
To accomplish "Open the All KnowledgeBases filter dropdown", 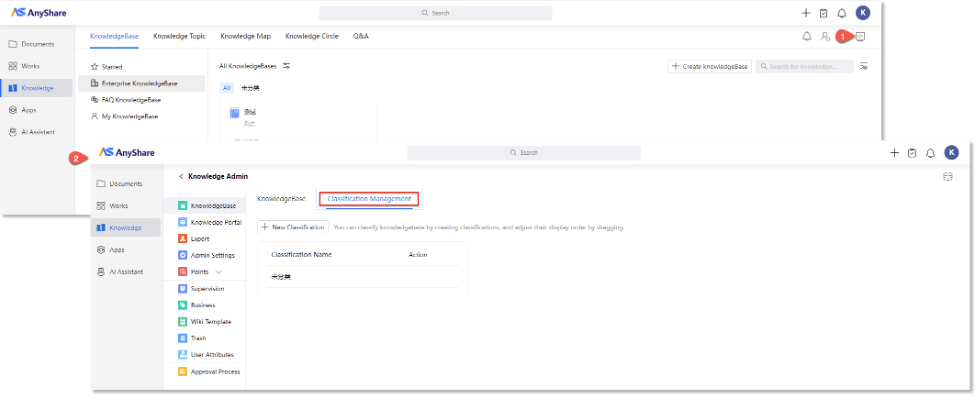I will 286,66.
